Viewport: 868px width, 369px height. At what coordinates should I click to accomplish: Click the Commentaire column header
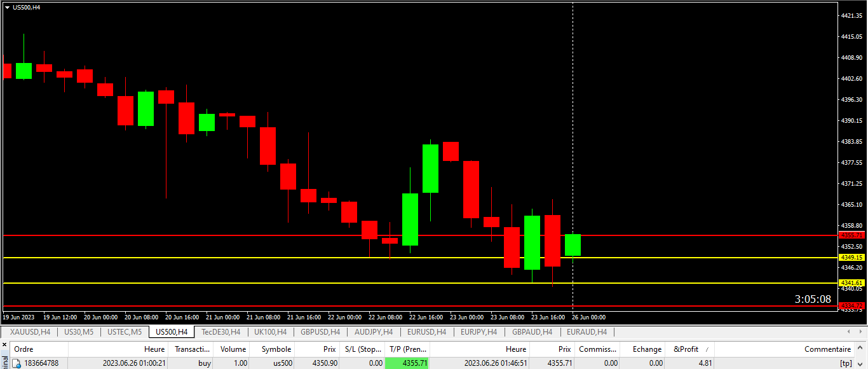point(827,349)
